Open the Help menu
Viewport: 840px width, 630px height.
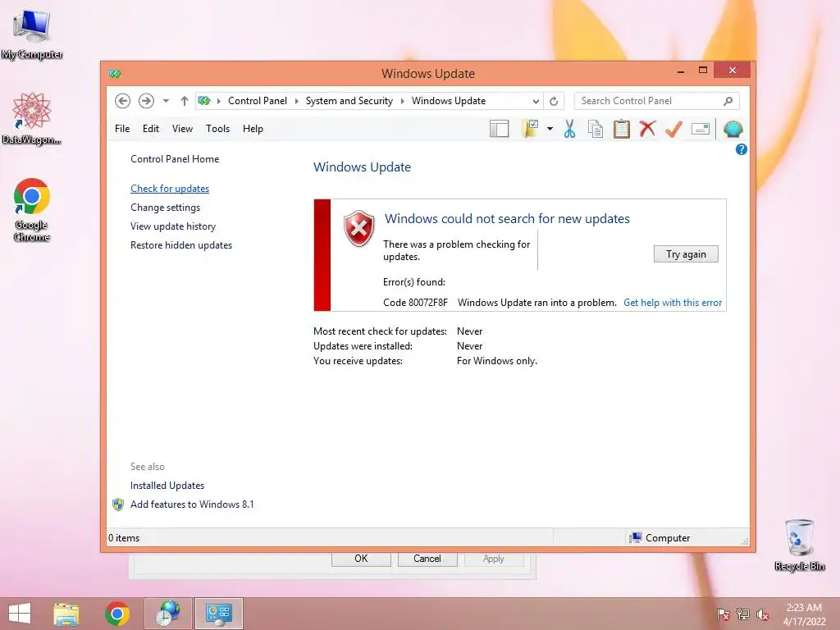[253, 129]
